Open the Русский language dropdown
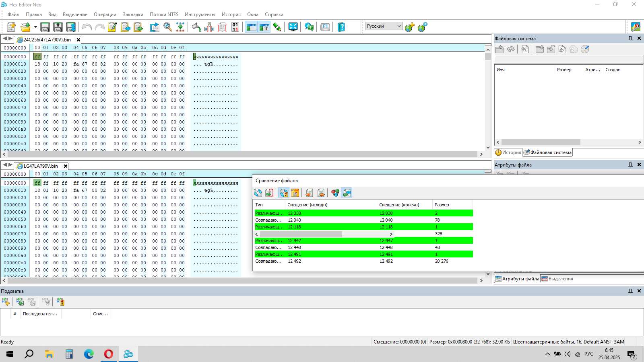Screen dimensions: 644x362 [384, 26]
